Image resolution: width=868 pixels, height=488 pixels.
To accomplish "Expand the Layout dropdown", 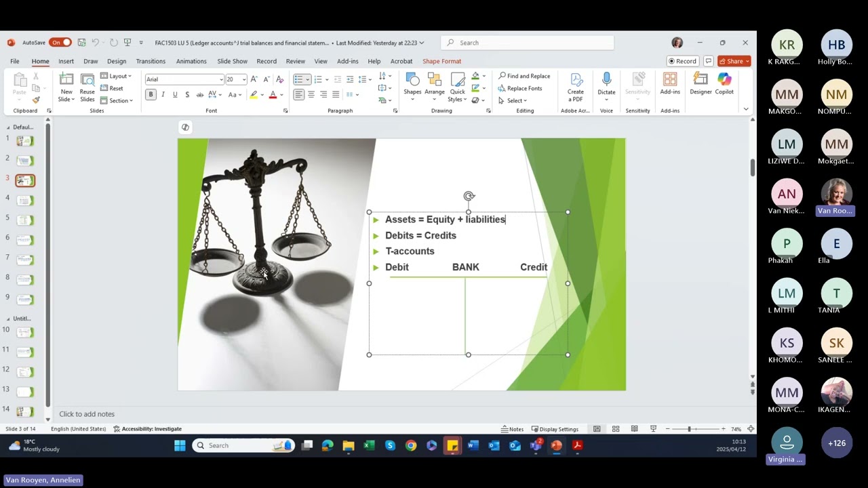I will 117,76.
